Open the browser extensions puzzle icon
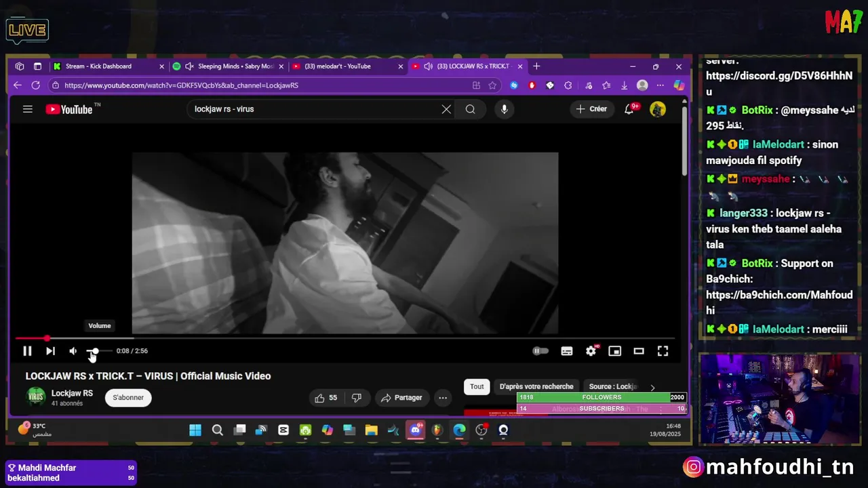 point(568,85)
